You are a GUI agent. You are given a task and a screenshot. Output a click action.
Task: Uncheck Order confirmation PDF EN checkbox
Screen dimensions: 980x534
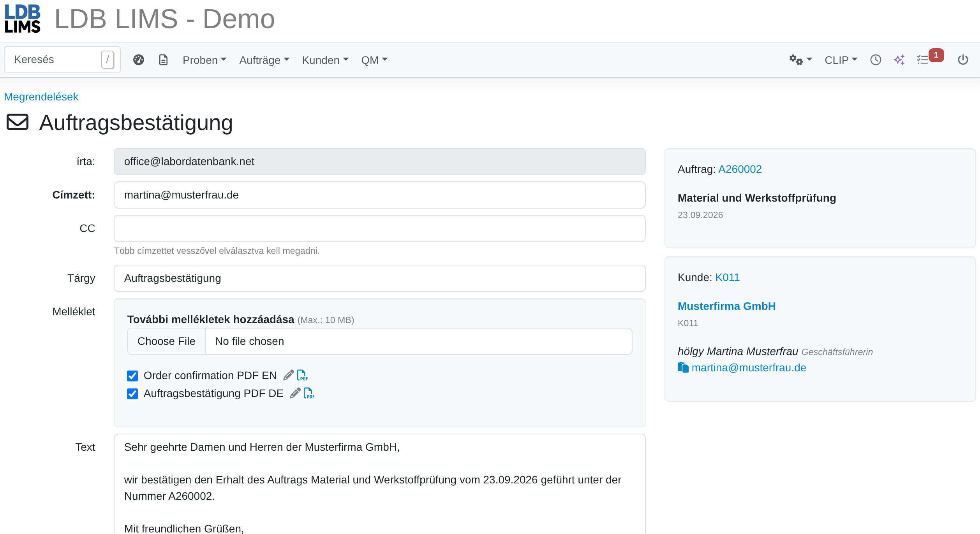[132, 376]
